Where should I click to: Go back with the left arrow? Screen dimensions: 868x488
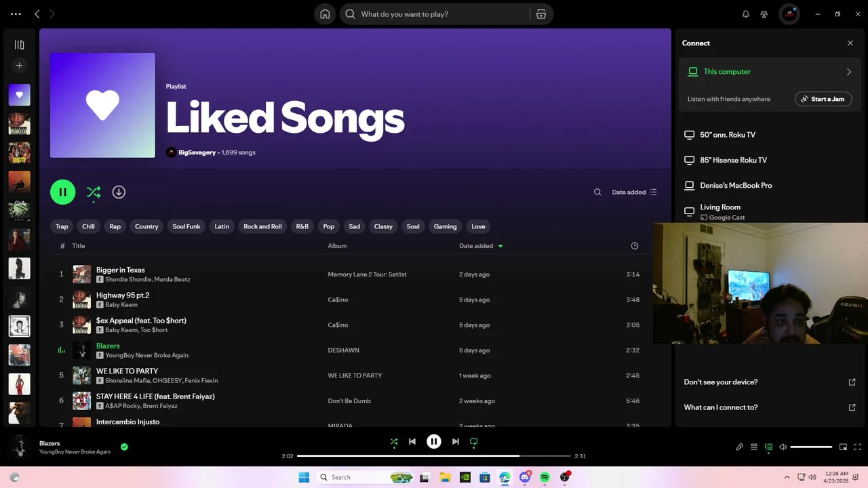click(x=37, y=14)
